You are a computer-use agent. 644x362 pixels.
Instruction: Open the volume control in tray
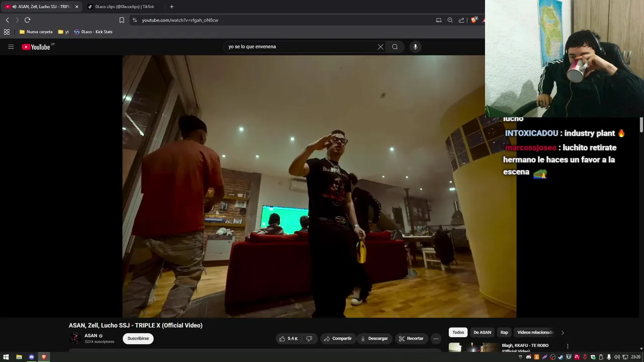tap(617, 357)
